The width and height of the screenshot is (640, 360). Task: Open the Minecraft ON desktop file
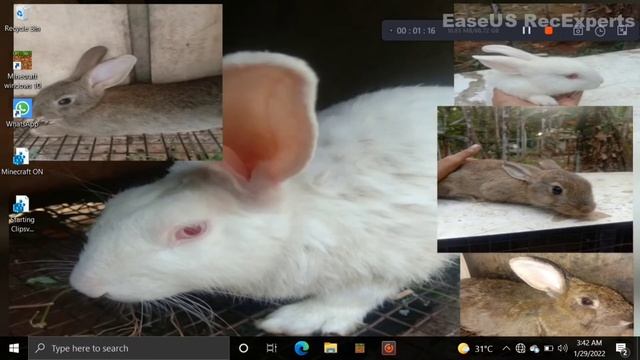click(22, 162)
